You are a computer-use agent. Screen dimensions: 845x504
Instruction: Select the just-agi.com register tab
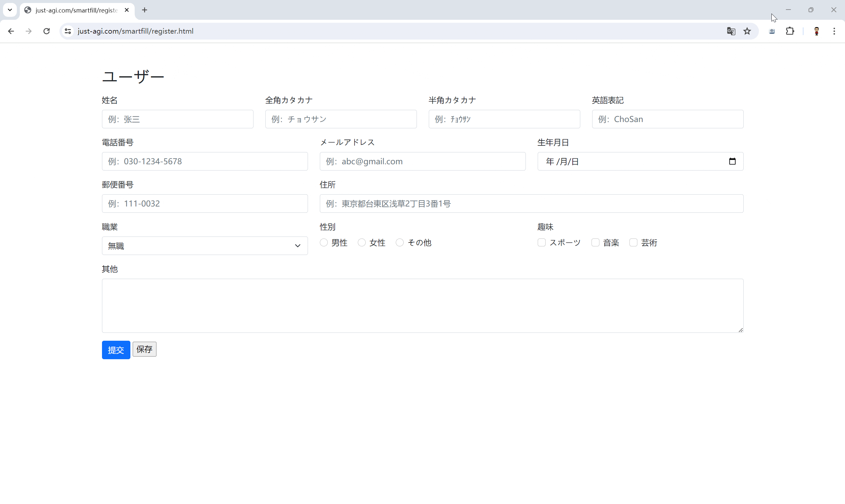click(77, 10)
